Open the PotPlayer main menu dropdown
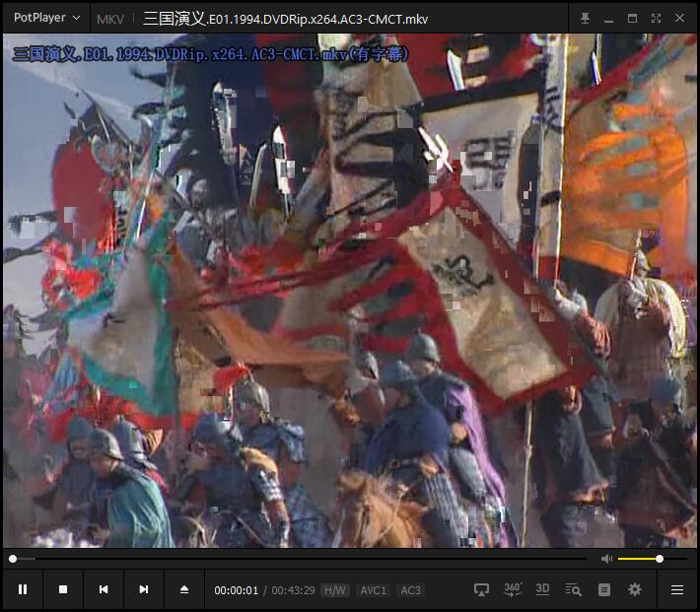 coord(47,18)
